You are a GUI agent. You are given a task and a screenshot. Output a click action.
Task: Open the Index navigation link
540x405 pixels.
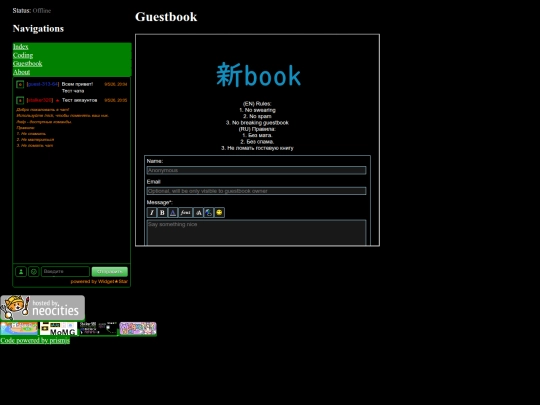pos(21,46)
